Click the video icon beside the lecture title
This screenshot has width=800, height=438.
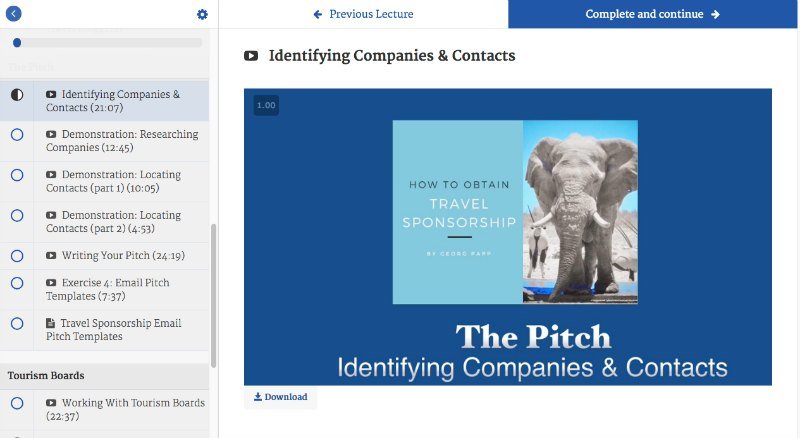tap(251, 56)
